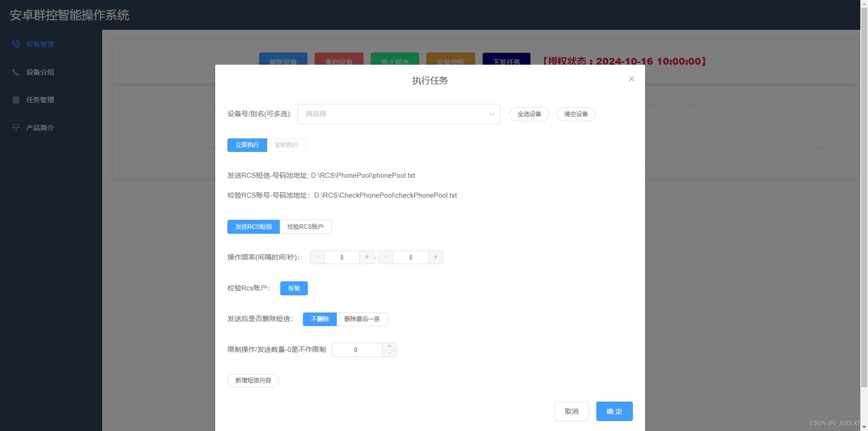Click the 全选设备 button
Screen dimensions: 868x431
click(x=529, y=114)
